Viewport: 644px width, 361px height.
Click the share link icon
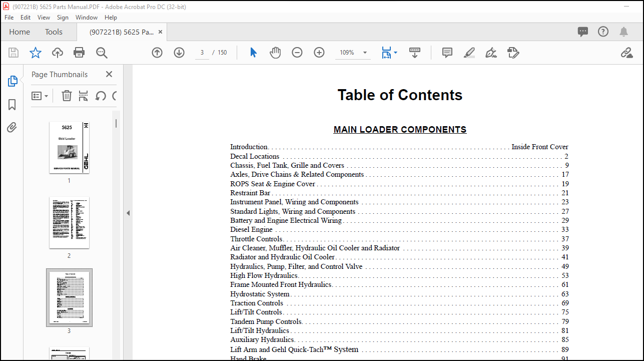click(626, 53)
